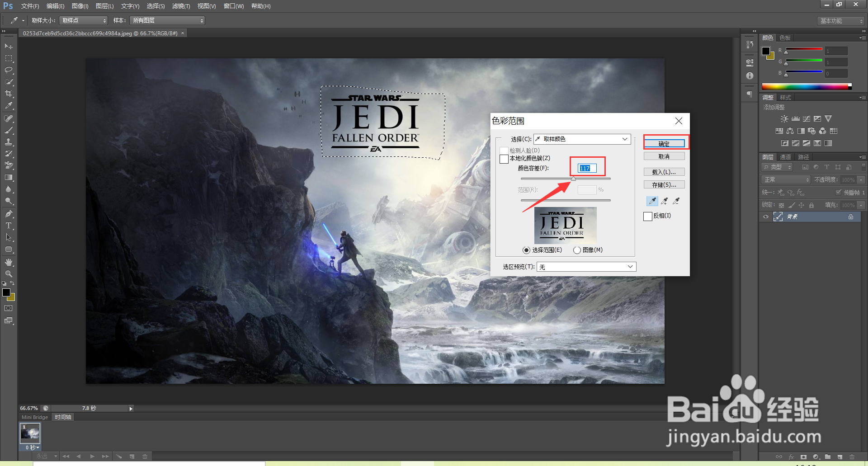Select the Hand tool

[9, 262]
